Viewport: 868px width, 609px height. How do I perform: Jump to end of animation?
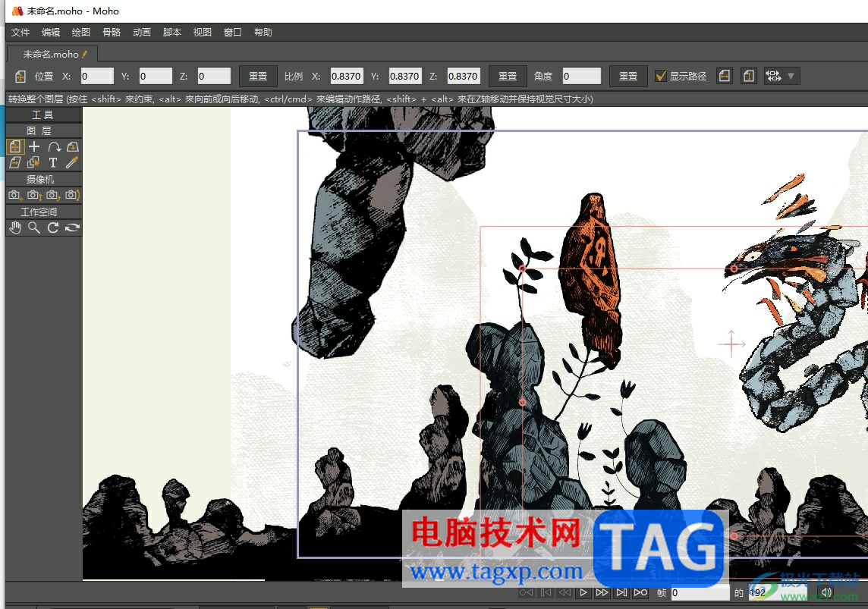click(x=641, y=592)
